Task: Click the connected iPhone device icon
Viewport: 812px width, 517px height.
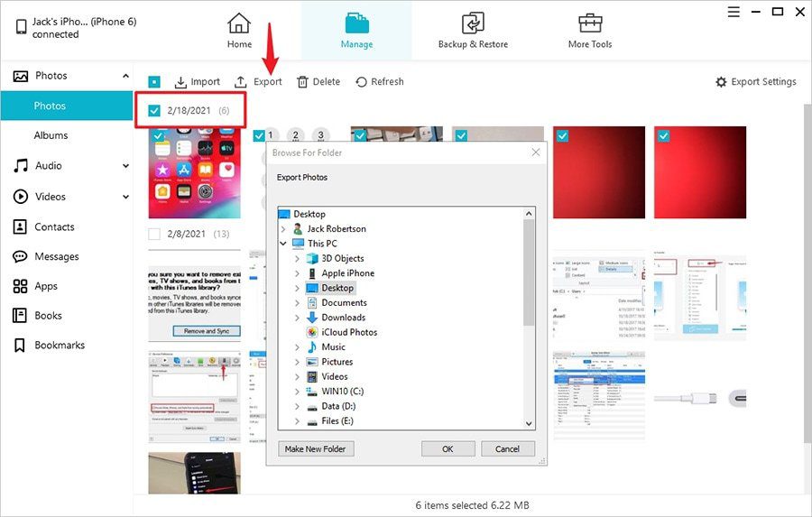Action: click(22, 27)
